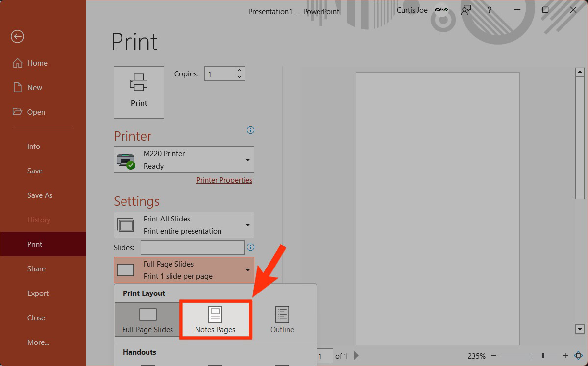Open the M220 Printer dropdown
This screenshot has height=366, width=588.
coord(184,160)
